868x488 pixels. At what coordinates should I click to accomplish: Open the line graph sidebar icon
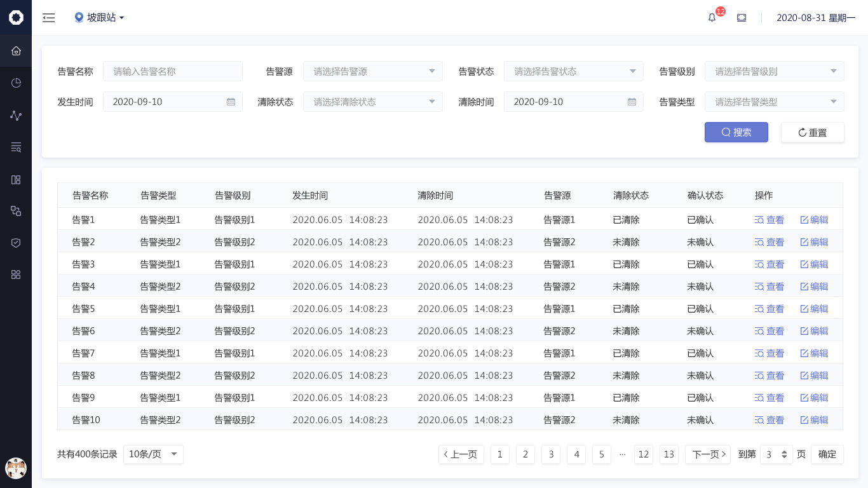[16, 115]
